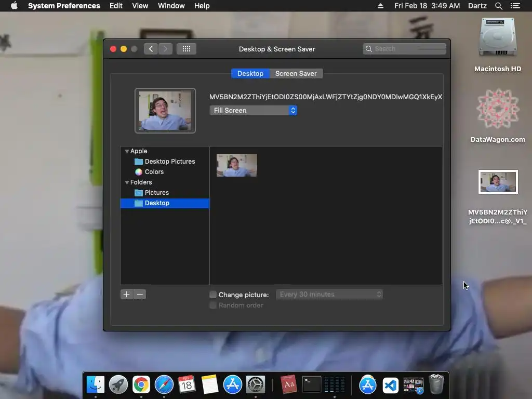Click the MV5BN2M2ZThiYjEtODI0ZS00 filename text

click(326, 97)
